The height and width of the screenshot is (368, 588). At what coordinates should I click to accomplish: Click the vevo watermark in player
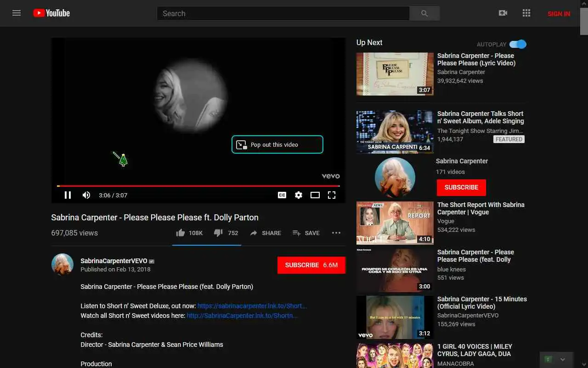[x=331, y=176]
